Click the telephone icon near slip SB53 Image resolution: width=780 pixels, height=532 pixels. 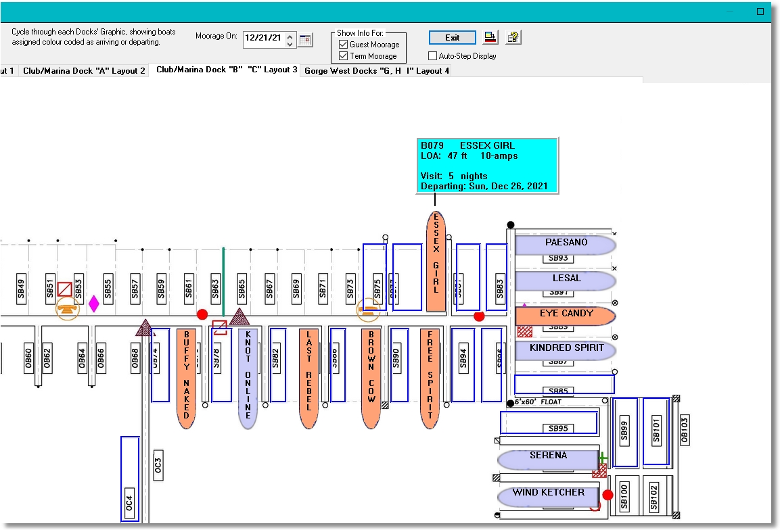(68, 308)
